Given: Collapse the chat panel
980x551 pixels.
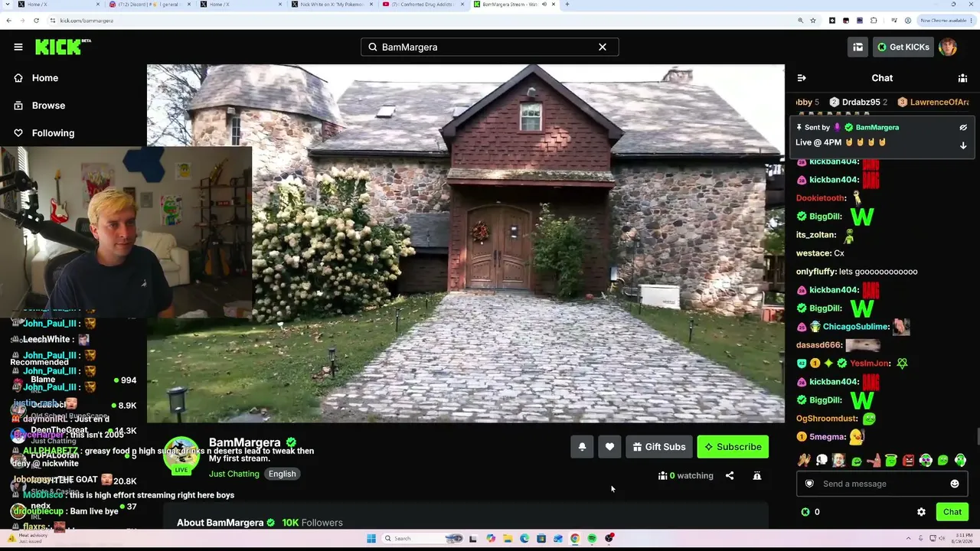Looking at the screenshot, I should (802, 78).
